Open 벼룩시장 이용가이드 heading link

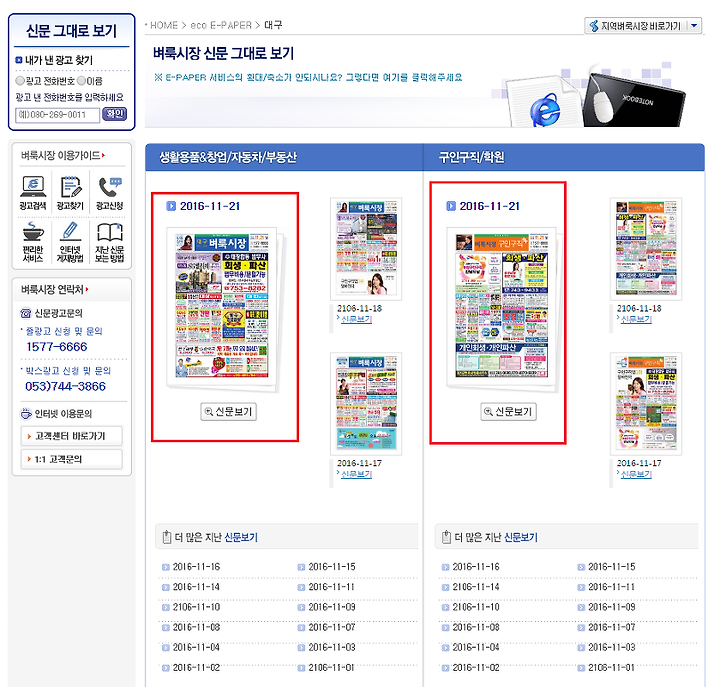pos(63,156)
